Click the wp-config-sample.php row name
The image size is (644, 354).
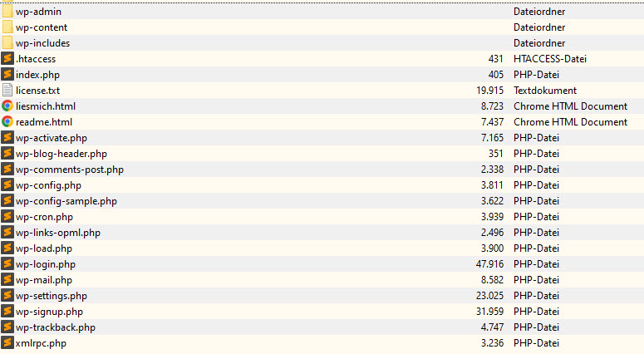pyautogui.click(x=66, y=201)
